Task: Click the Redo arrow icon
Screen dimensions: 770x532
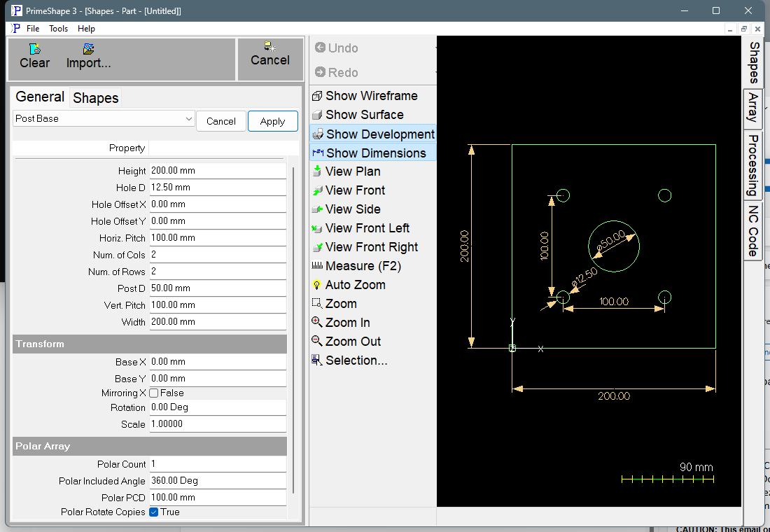Action: (320, 72)
